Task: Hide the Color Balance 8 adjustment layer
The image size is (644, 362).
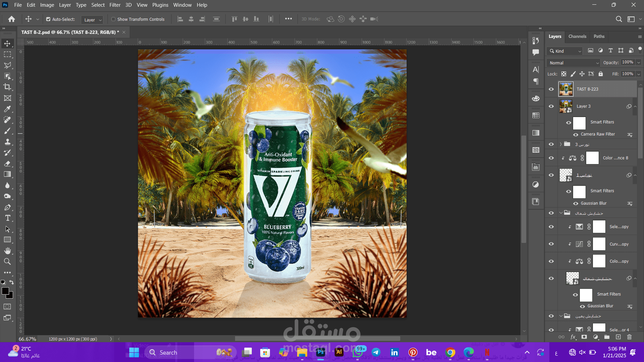Action: (x=551, y=158)
